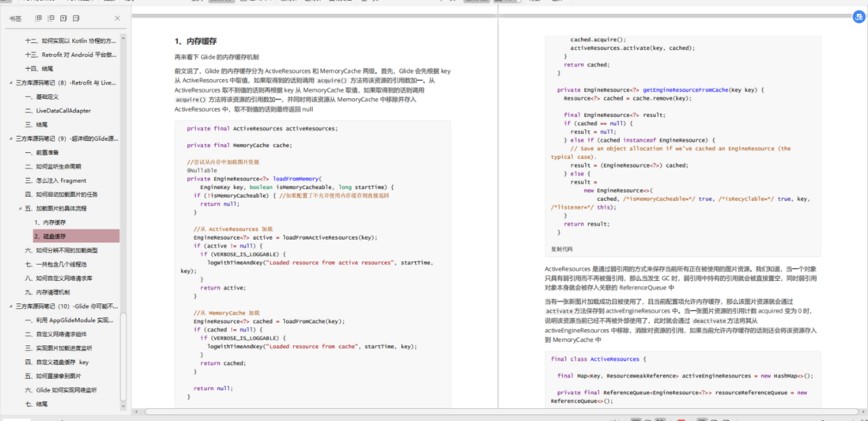Open bookmark 四、如何启动加载图片的任务
This screenshot has height=421, width=868.
pyautogui.click(x=60, y=195)
